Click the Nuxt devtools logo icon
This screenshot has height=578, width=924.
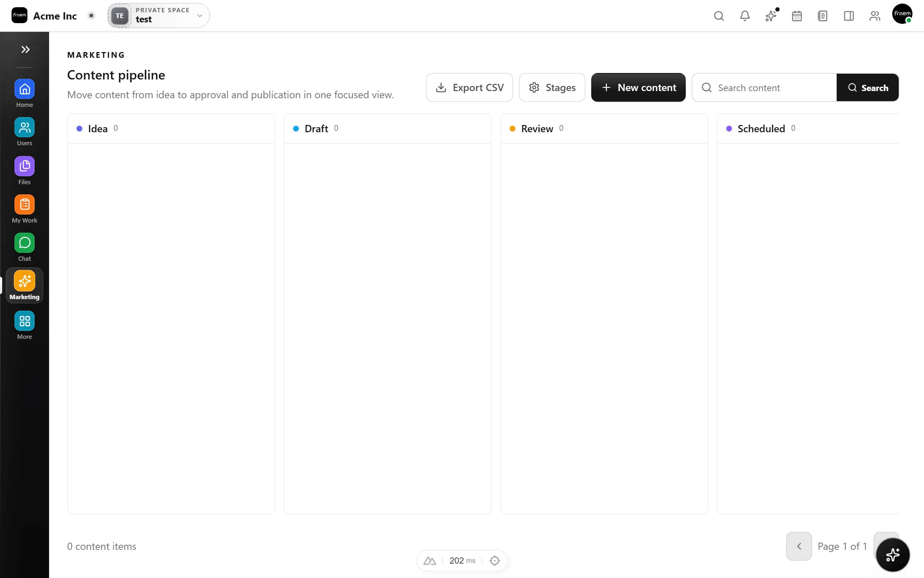coord(430,560)
